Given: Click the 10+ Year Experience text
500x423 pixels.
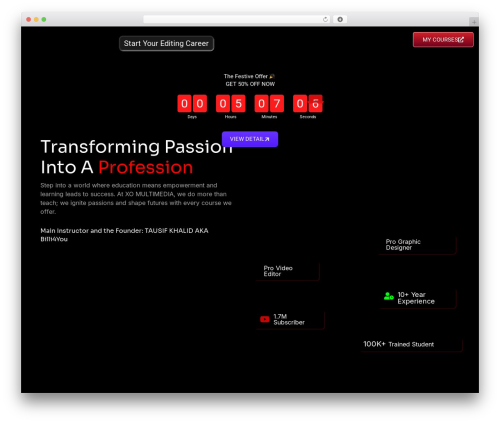Looking at the screenshot, I should 416,298.
